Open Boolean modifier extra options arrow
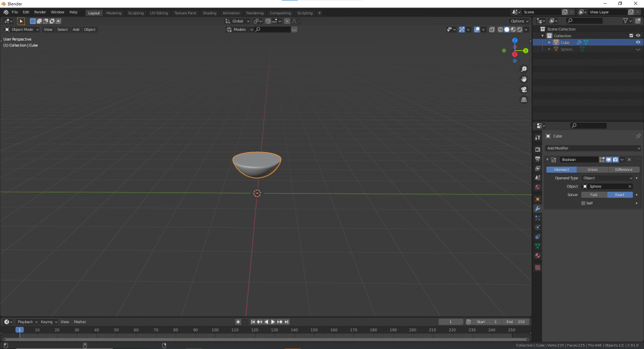Viewport: 644px width, 349px height. click(x=622, y=160)
